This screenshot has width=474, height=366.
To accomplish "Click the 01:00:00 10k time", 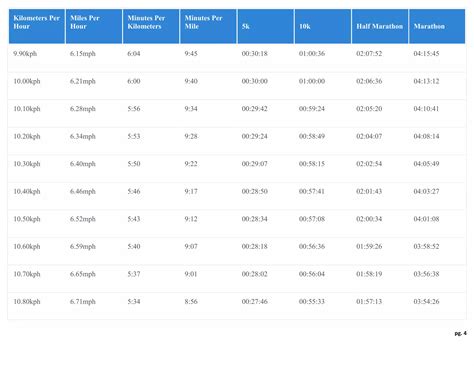I will coord(312,81).
